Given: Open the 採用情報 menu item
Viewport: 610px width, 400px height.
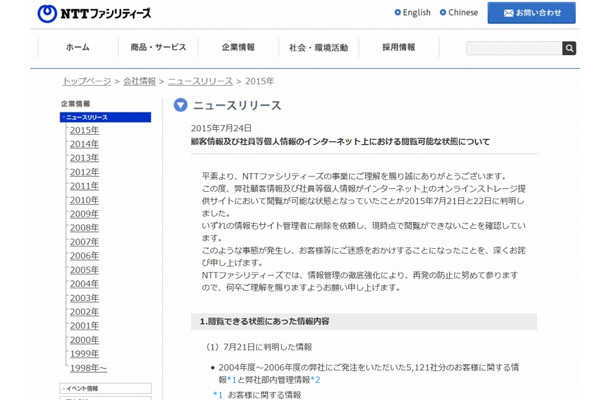Looking at the screenshot, I should pos(399,47).
